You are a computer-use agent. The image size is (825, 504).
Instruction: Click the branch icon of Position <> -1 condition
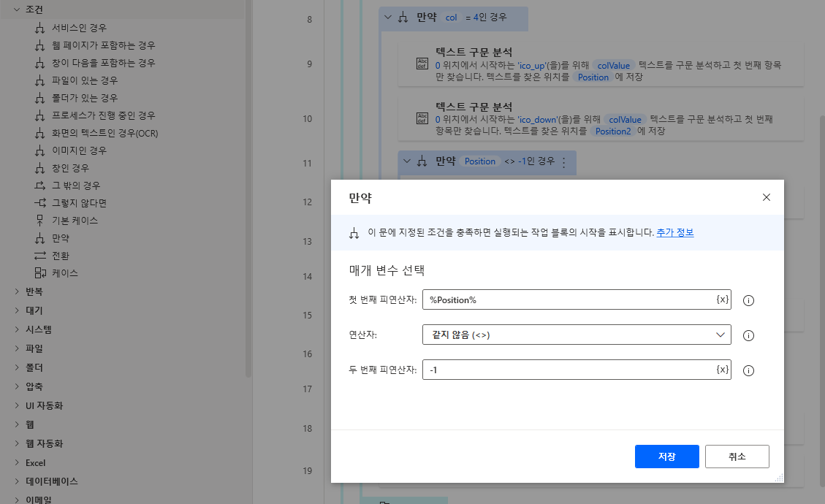point(422,161)
